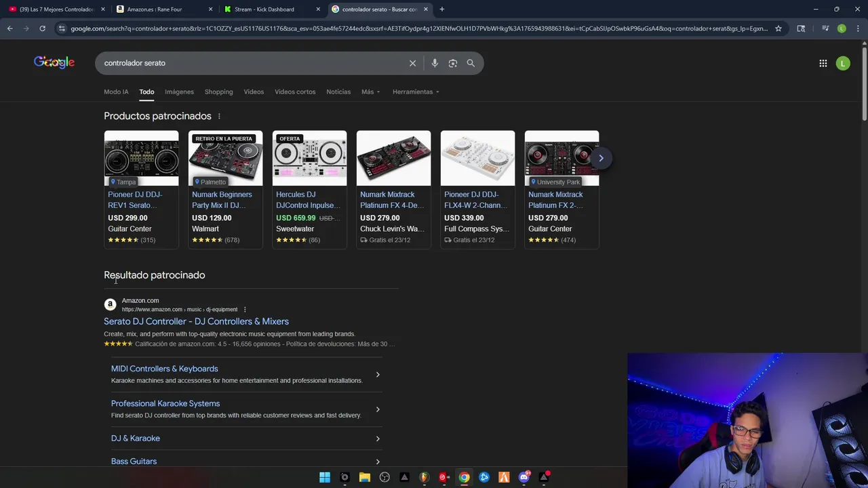Viewport: 868px width, 488px height.
Task: Expand Professional Karaoke Systems chevron
Action: point(378,409)
